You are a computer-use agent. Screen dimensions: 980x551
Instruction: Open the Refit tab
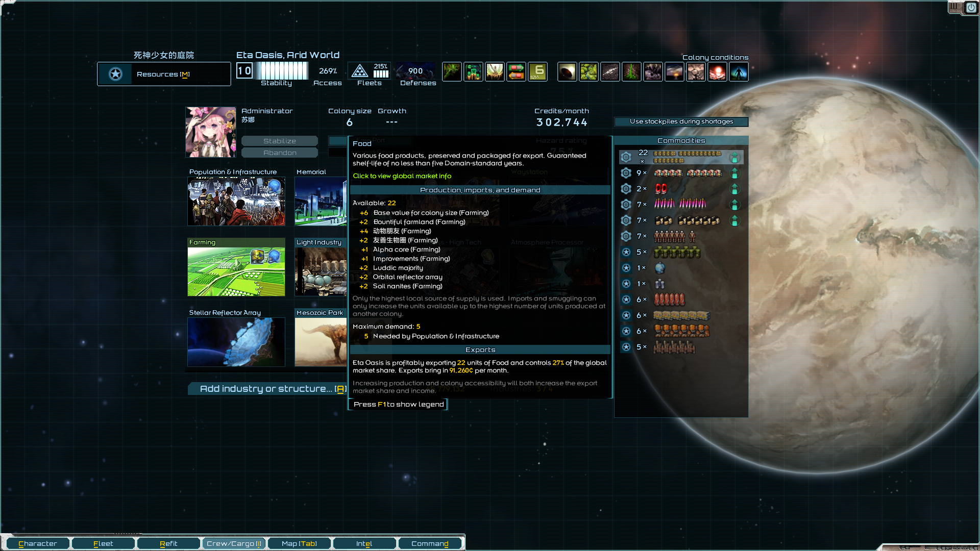[x=168, y=543]
